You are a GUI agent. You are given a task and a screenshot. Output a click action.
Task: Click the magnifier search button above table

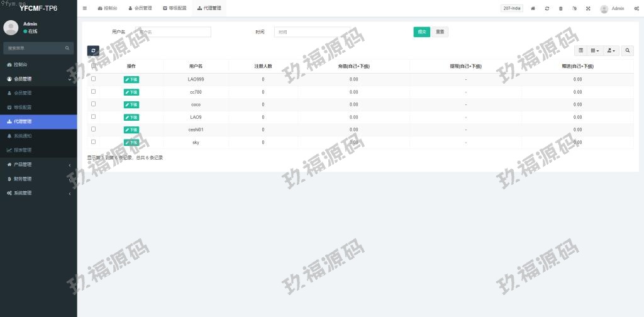pyautogui.click(x=628, y=50)
